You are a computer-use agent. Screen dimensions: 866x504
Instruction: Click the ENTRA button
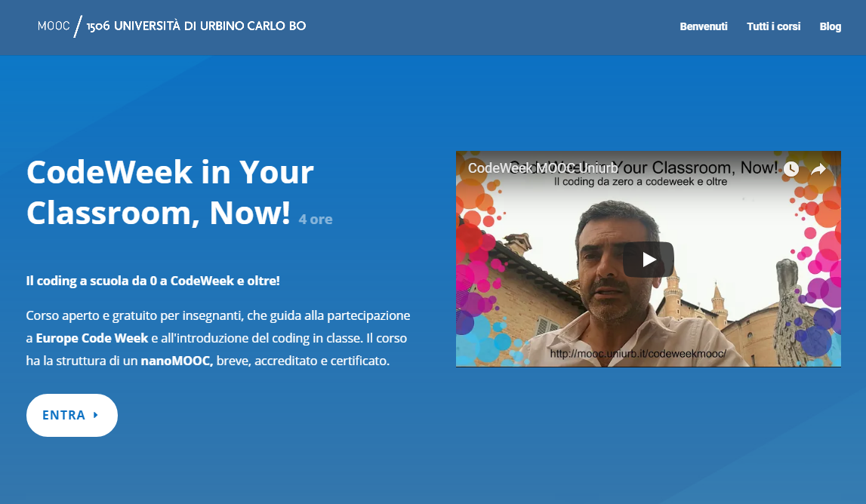72,415
